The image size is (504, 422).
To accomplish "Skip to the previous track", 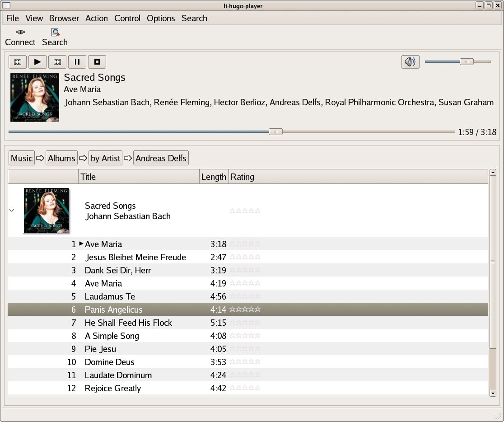I will tap(18, 62).
